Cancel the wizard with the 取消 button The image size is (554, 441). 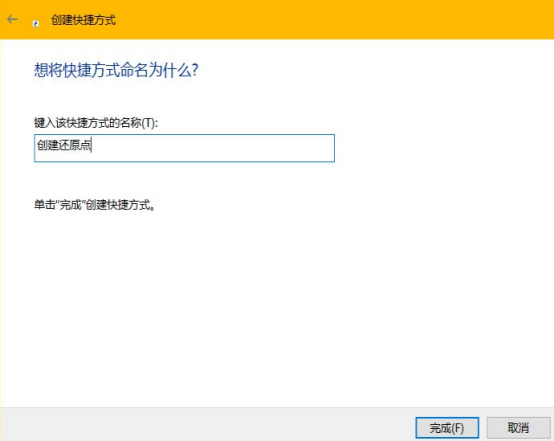(518, 428)
